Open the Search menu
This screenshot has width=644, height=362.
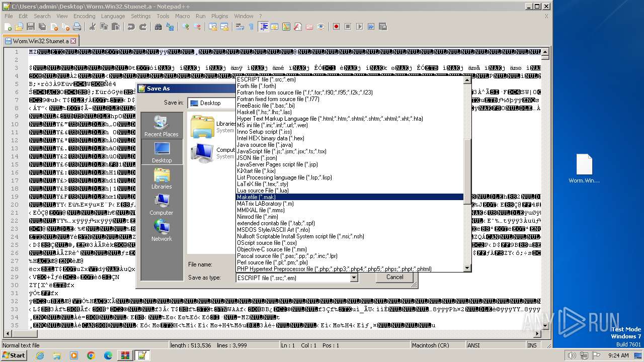(42, 16)
